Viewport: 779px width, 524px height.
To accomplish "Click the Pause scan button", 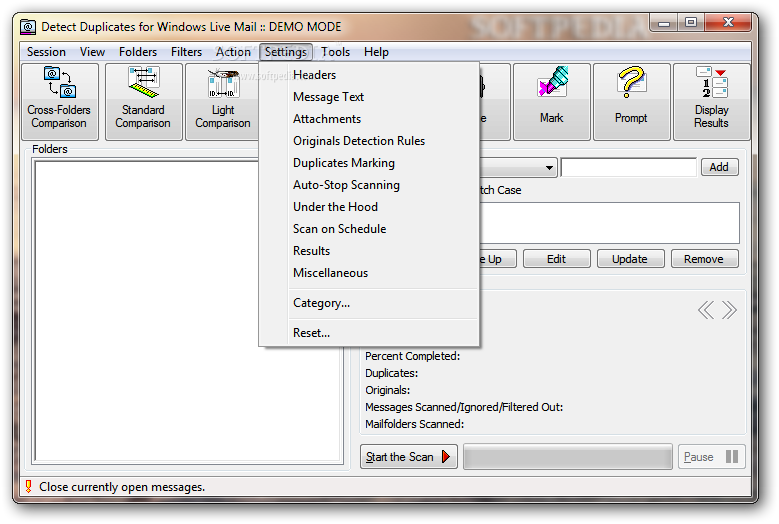I will point(711,456).
